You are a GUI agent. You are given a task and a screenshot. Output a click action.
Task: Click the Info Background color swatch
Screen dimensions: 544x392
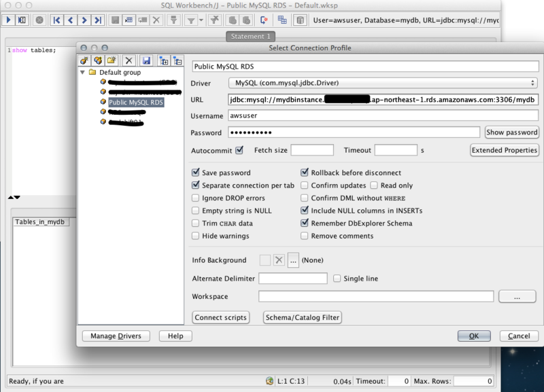point(265,260)
